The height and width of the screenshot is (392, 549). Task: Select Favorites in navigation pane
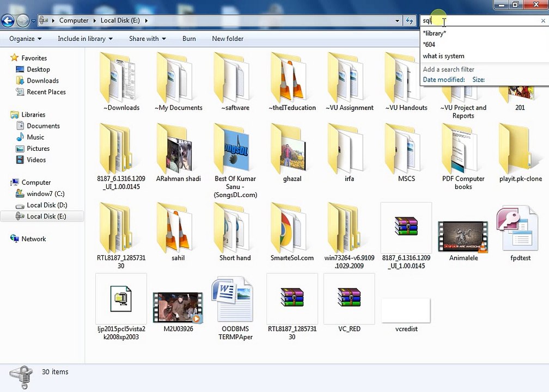click(29, 58)
